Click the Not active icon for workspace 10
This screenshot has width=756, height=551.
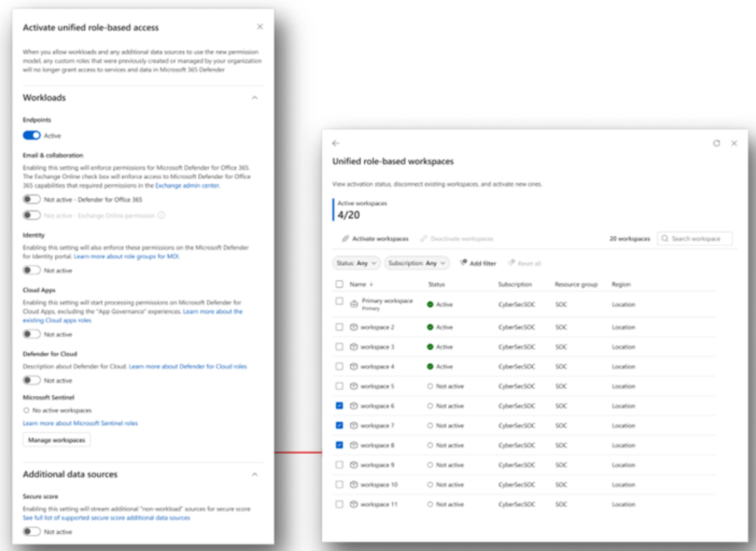431,485
